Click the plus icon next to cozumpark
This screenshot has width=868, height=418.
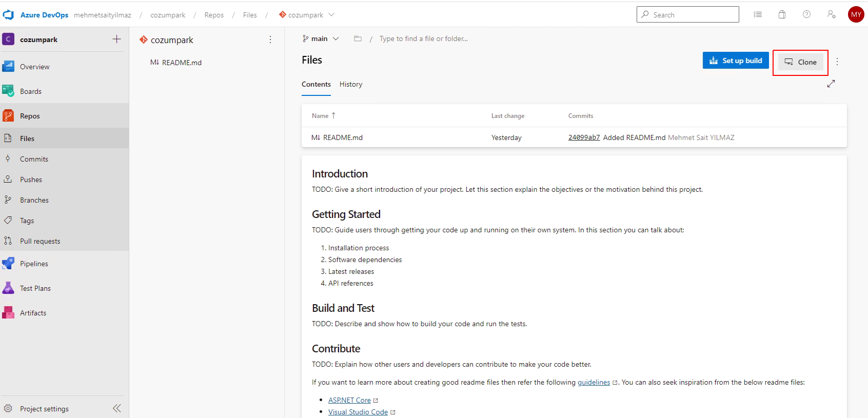click(x=117, y=39)
